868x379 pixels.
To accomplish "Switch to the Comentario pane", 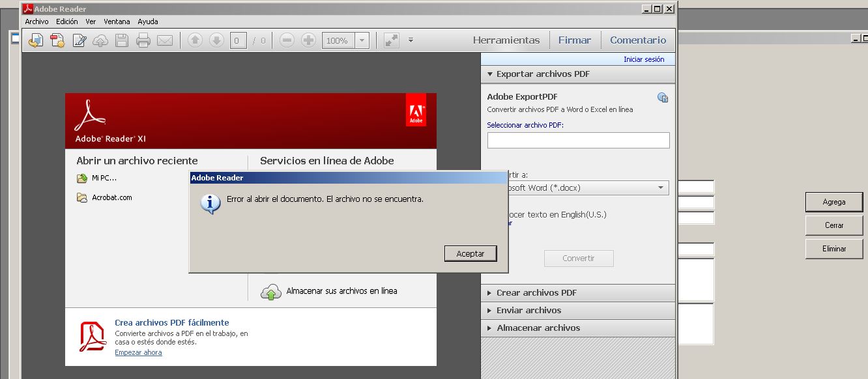I will (x=638, y=40).
